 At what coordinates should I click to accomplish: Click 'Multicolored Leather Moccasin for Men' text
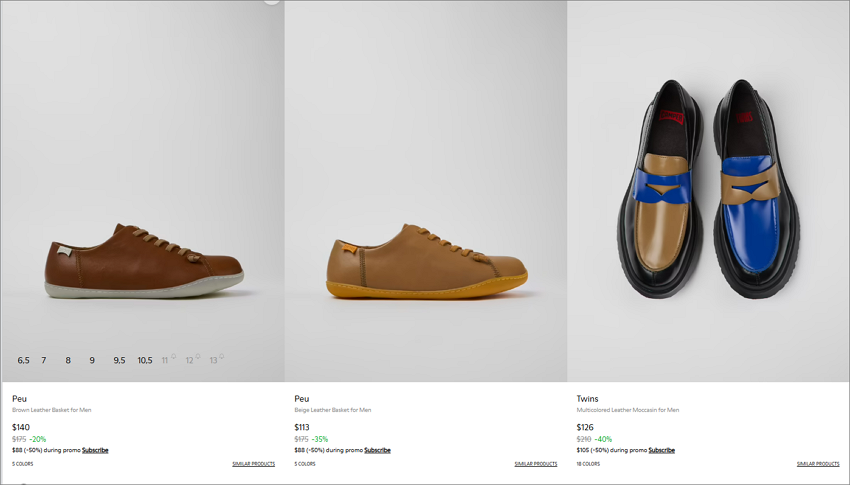click(x=628, y=410)
